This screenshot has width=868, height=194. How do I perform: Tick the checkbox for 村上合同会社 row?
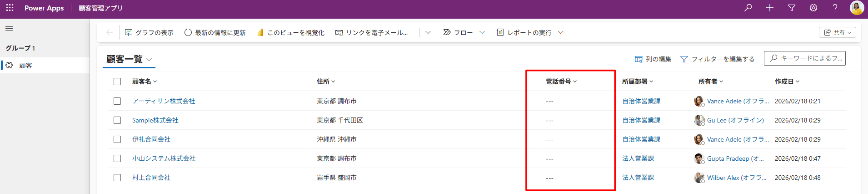tap(117, 178)
